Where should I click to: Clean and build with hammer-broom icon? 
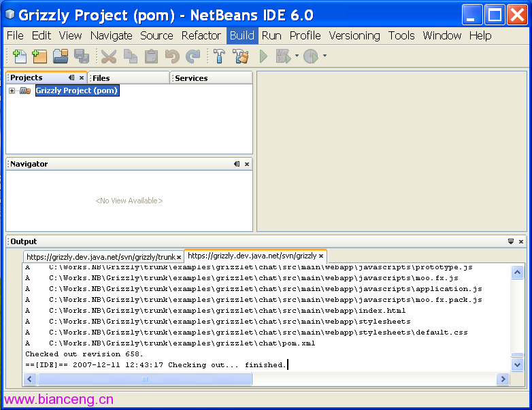[241, 56]
